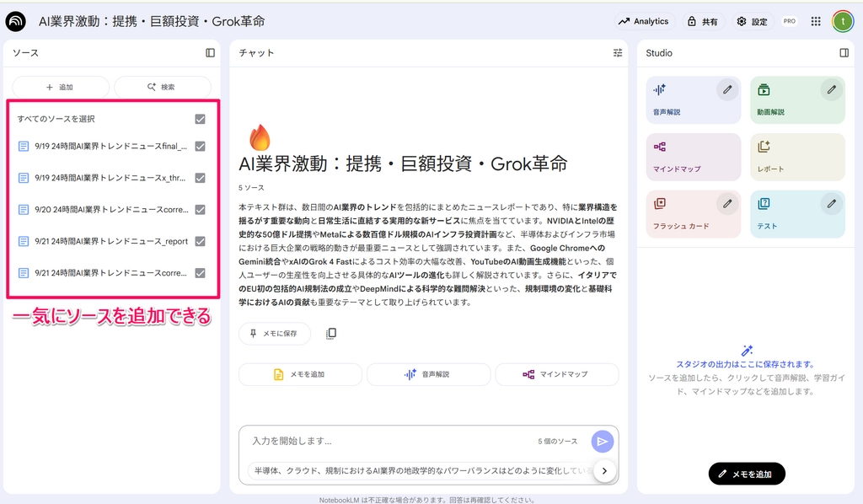Open source 9/19 24時間AI業界トレンドニュースfinal_
The width and height of the screenshot is (863, 504).
coord(110,147)
